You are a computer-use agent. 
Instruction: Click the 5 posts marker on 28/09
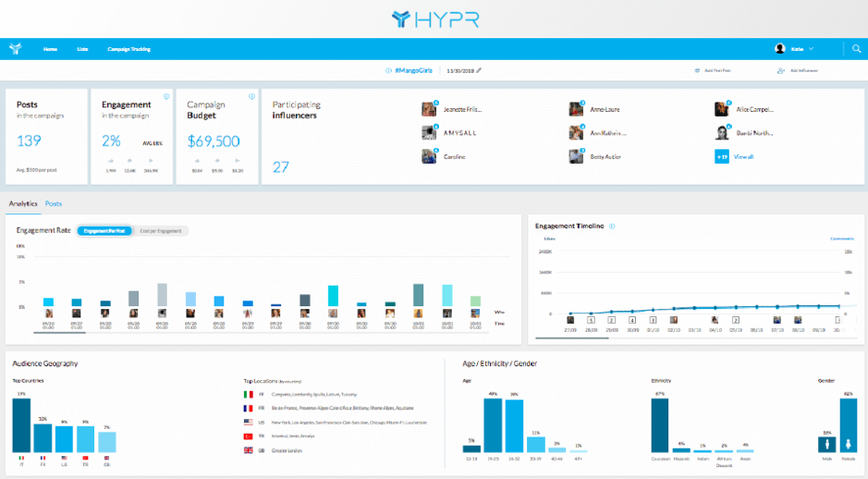tap(592, 320)
